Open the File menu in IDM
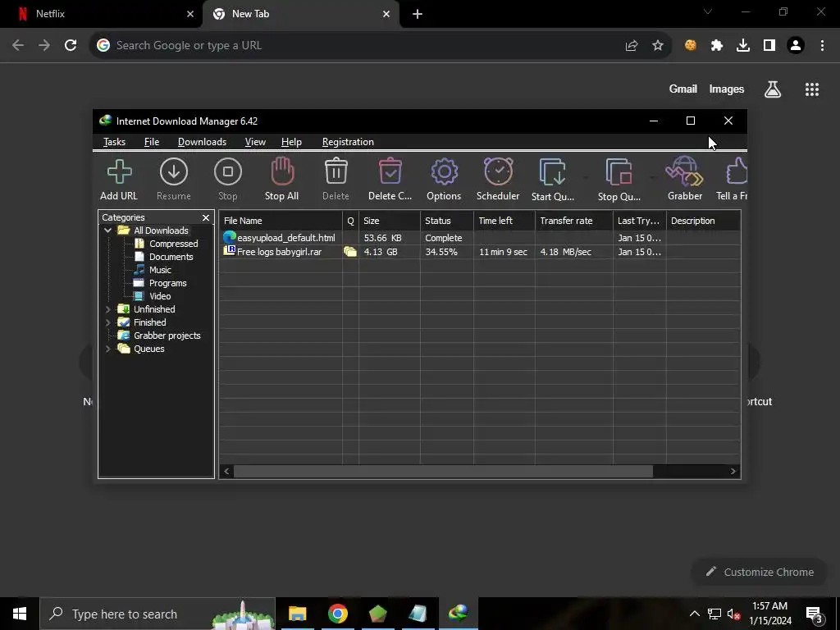The image size is (840, 630). click(152, 142)
